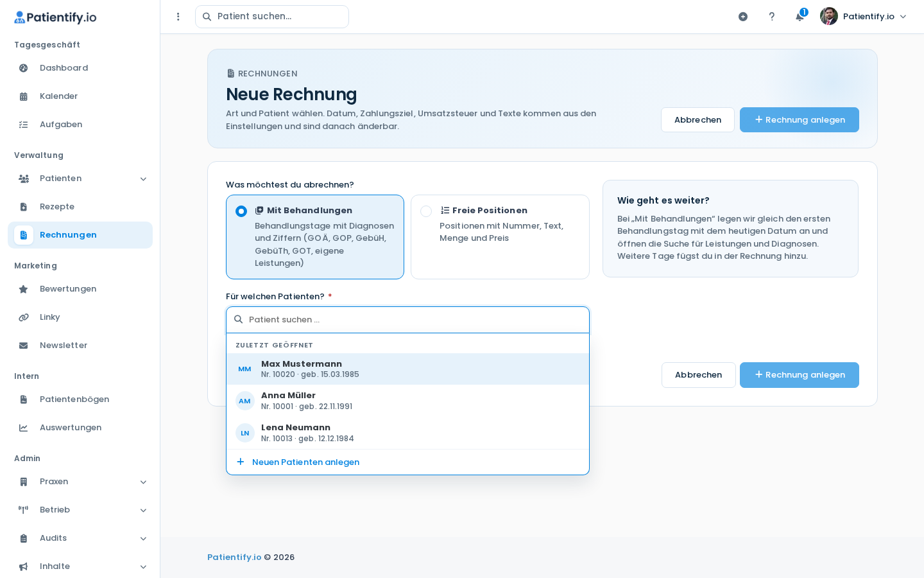The image size is (924, 578).
Task: Open Patientify.io footer link
Action: (x=234, y=557)
